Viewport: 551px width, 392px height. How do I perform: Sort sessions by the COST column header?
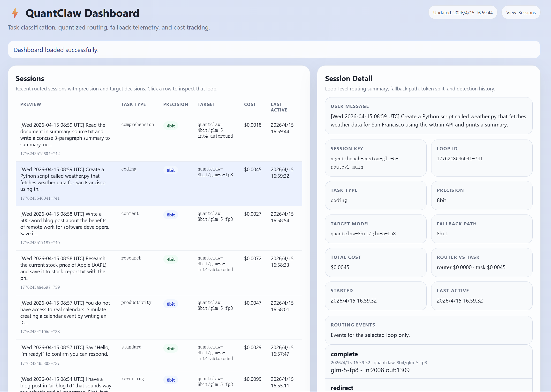tap(250, 104)
